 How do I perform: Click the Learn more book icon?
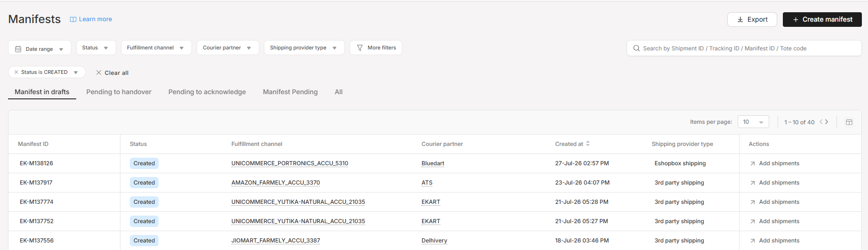(x=73, y=19)
